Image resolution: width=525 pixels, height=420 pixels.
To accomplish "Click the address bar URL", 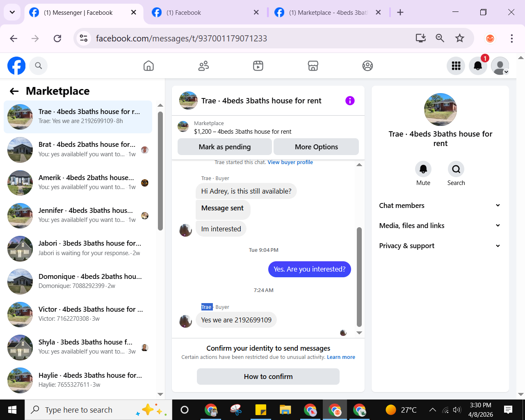I will tap(181, 38).
